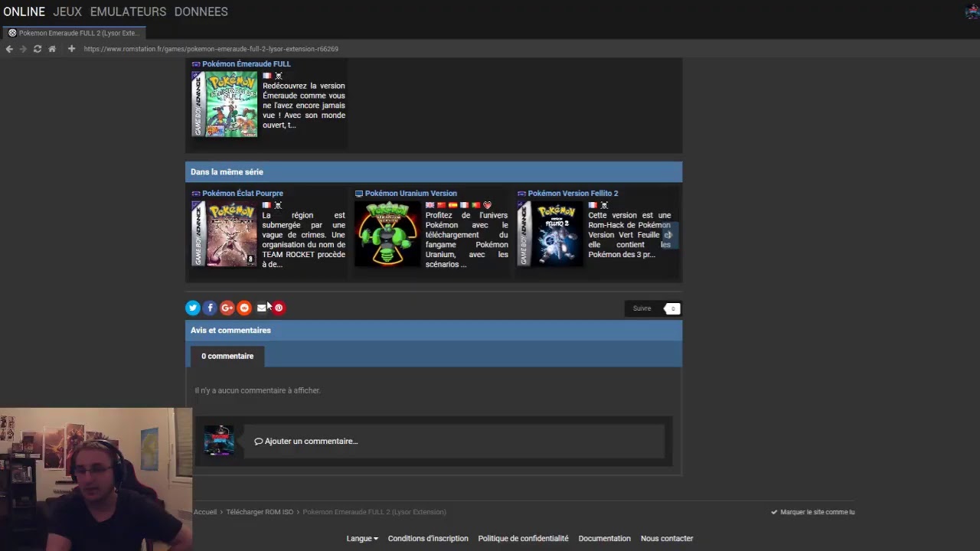
Task: Click the Avis et commentaires header
Action: pos(433,331)
